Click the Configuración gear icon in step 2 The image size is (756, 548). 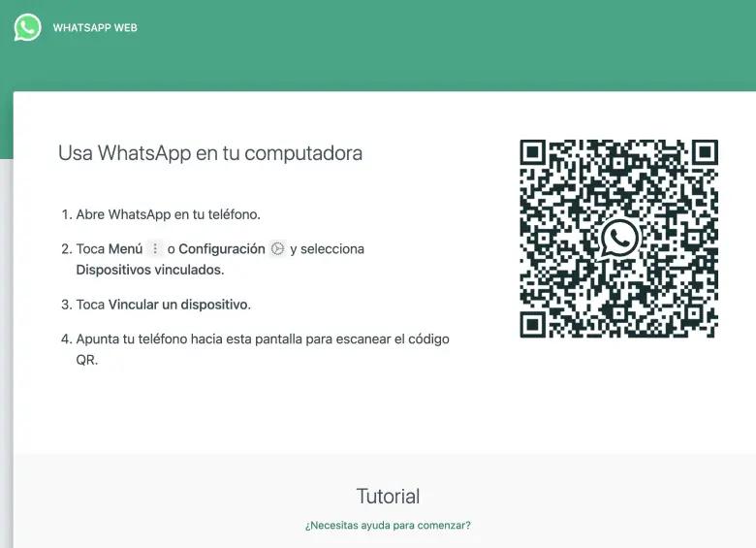point(277,249)
